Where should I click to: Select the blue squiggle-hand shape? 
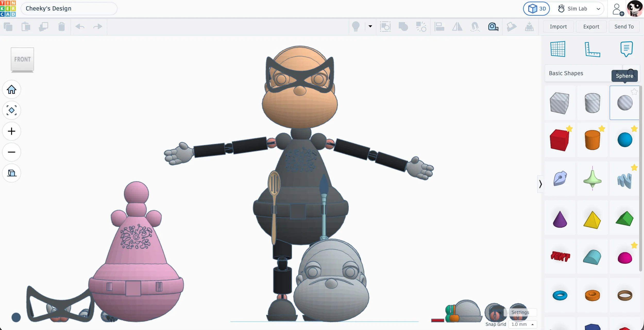point(624,179)
